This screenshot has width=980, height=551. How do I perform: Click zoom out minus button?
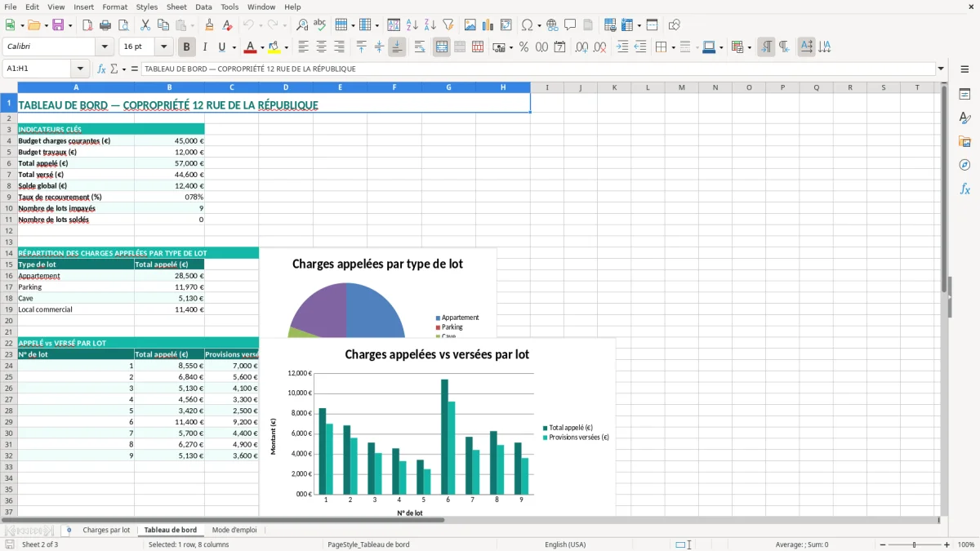(883, 544)
